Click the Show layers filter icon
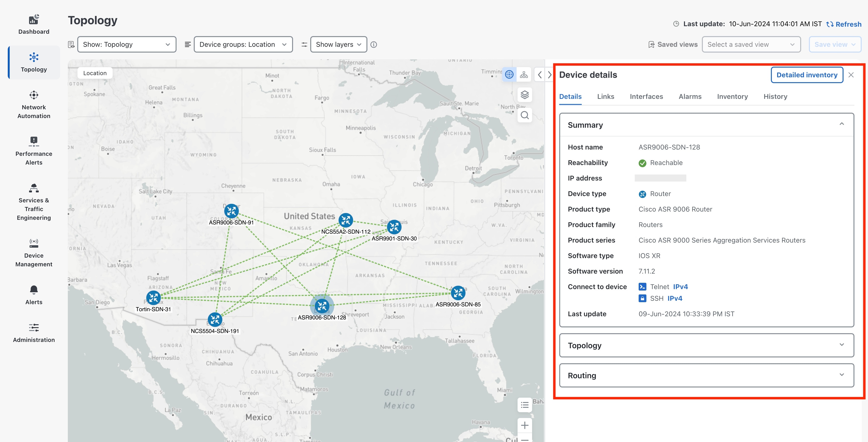The image size is (868, 442). 304,45
